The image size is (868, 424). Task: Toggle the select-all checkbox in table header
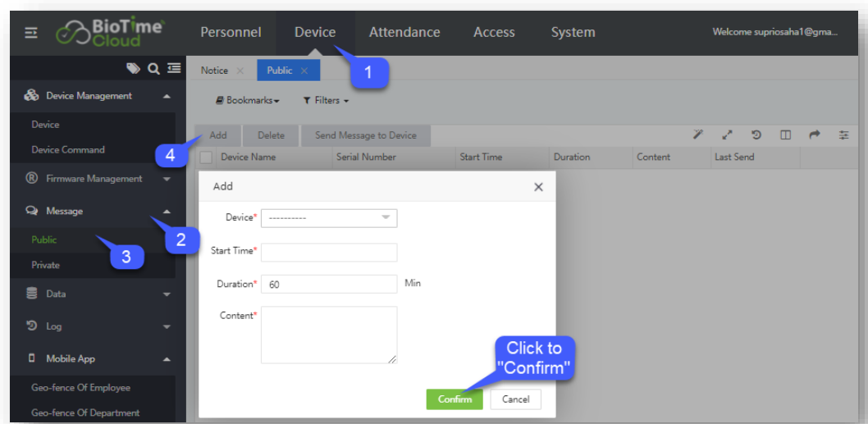[206, 157]
